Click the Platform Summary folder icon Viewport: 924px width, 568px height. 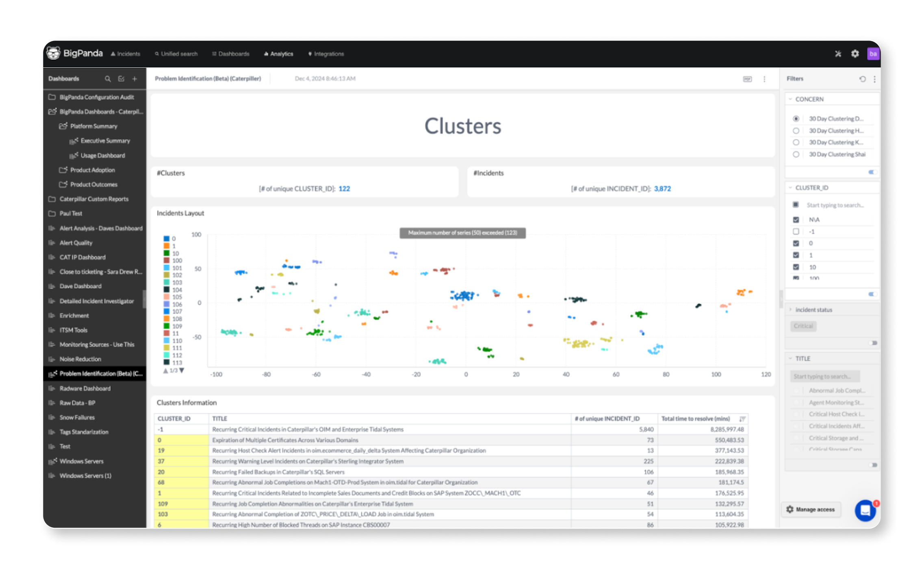point(63,126)
